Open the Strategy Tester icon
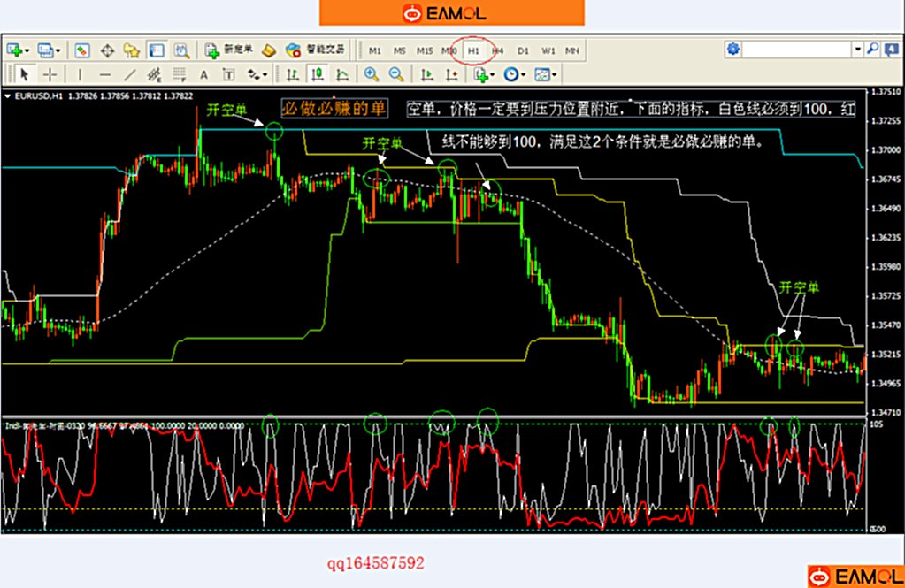Viewport: 905px width, 588px height. 181,50
